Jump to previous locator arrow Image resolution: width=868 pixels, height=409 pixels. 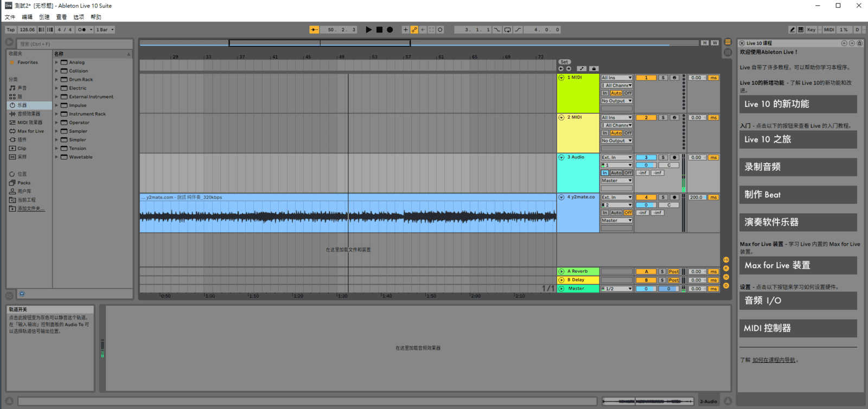coord(561,69)
